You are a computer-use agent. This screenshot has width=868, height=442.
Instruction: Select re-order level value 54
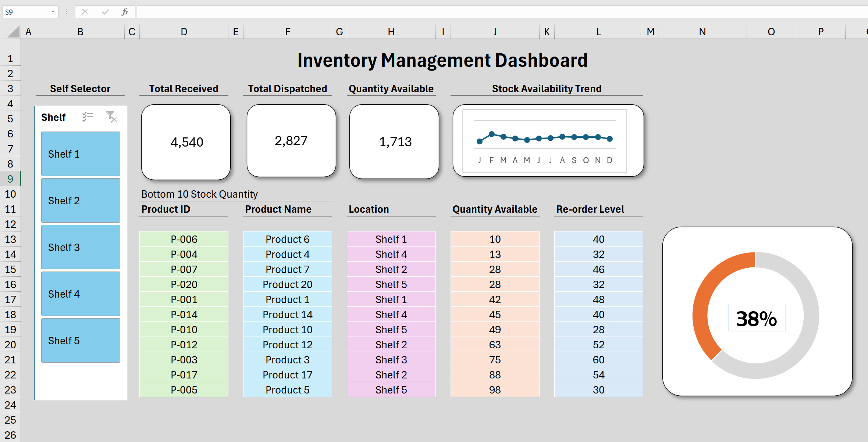pyautogui.click(x=599, y=375)
